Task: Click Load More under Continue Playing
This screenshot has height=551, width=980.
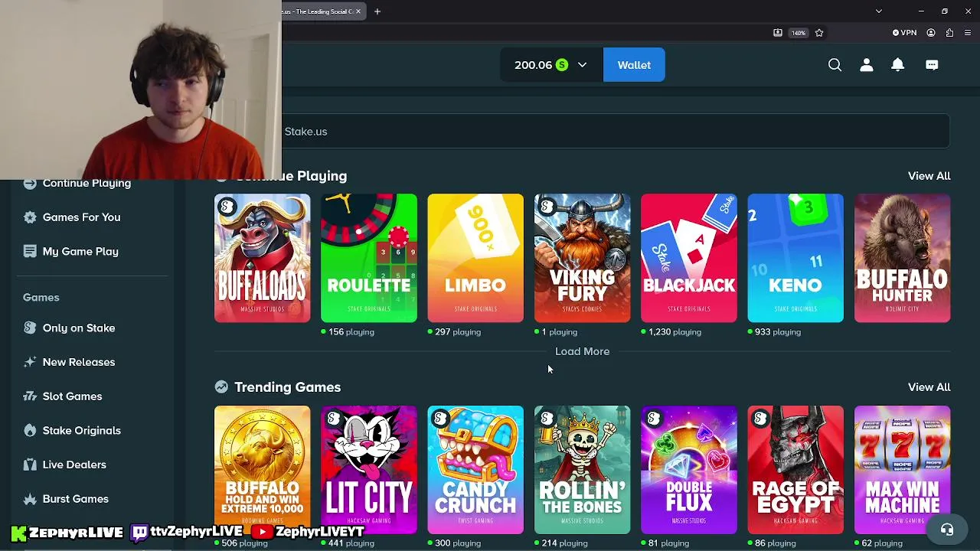Action: [x=582, y=351]
